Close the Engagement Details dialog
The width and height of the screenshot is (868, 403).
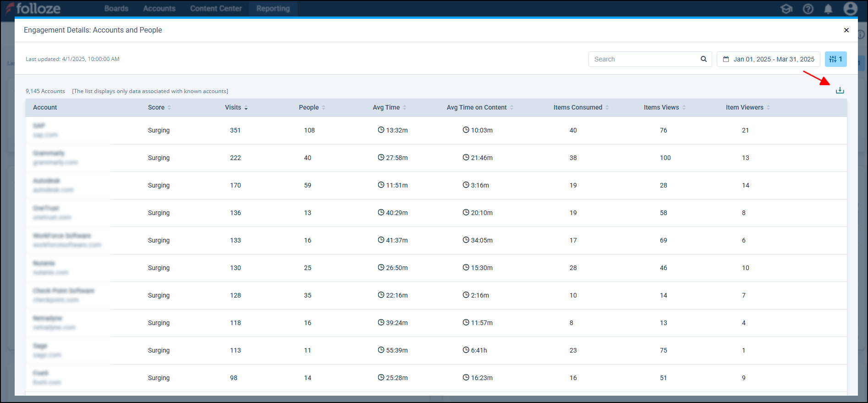[846, 30]
